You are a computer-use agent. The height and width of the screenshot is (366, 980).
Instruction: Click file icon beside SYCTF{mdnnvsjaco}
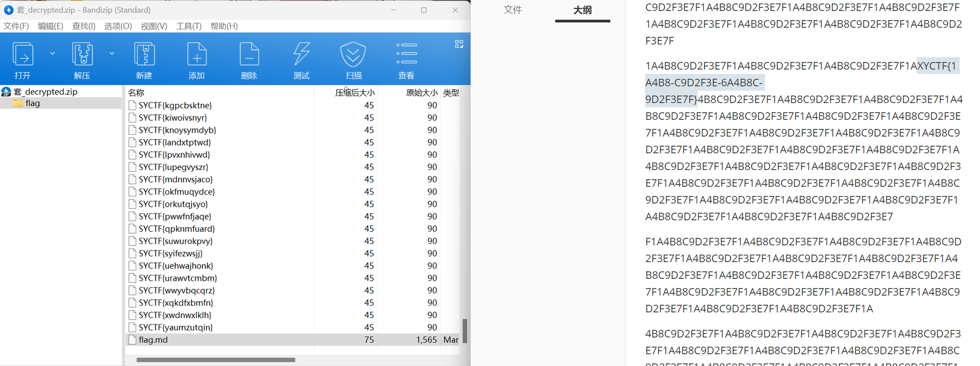[132, 179]
